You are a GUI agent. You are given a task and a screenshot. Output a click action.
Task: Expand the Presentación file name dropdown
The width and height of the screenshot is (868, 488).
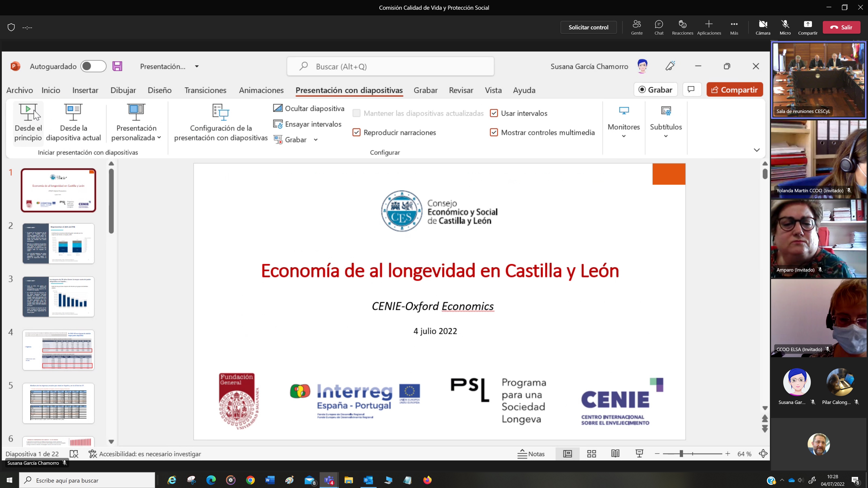(x=197, y=66)
